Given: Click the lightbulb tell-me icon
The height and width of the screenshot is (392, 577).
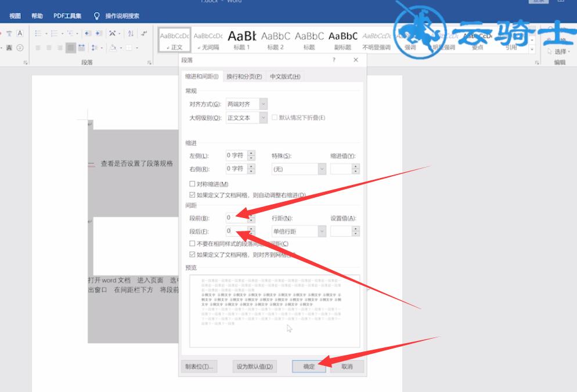Looking at the screenshot, I should pos(97,16).
